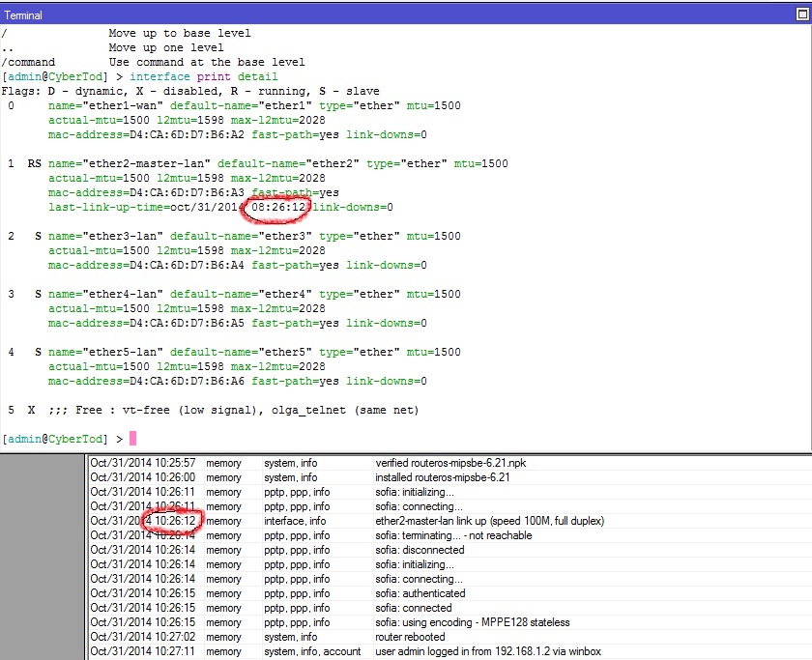The image size is (812, 660).
Task: Select log row 'sofia: disconnected'
Action: 450,550
